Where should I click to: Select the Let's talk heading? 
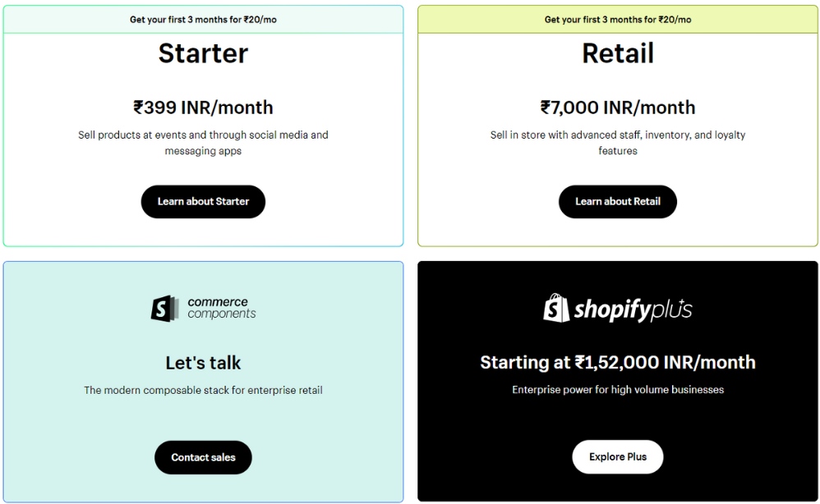click(x=202, y=362)
